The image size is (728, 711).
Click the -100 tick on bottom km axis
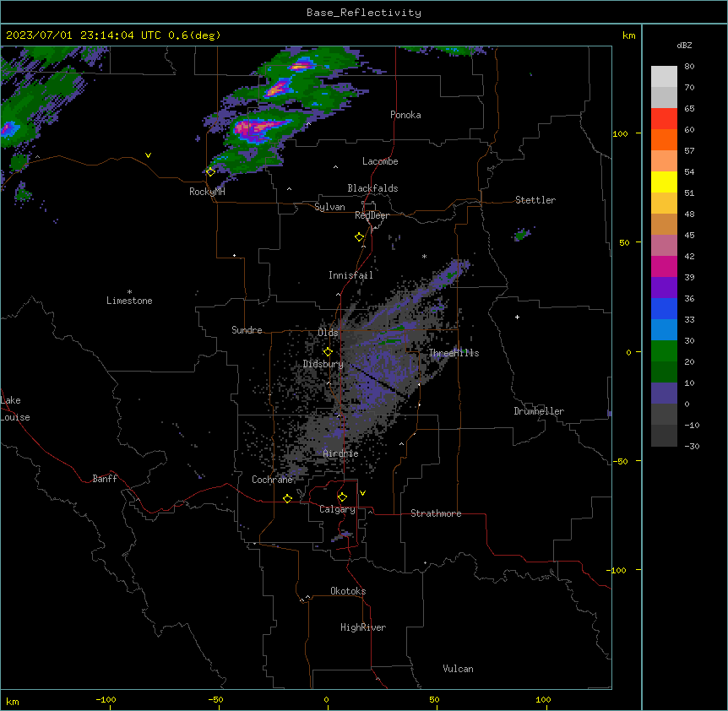(x=106, y=699)
